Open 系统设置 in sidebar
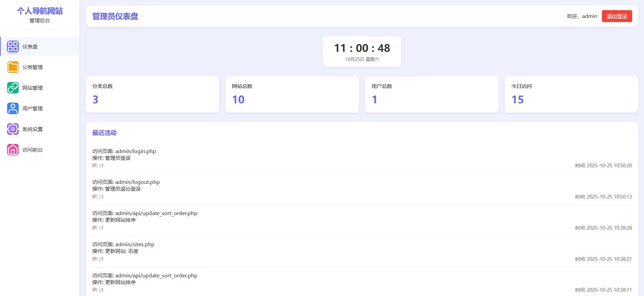 40,129
